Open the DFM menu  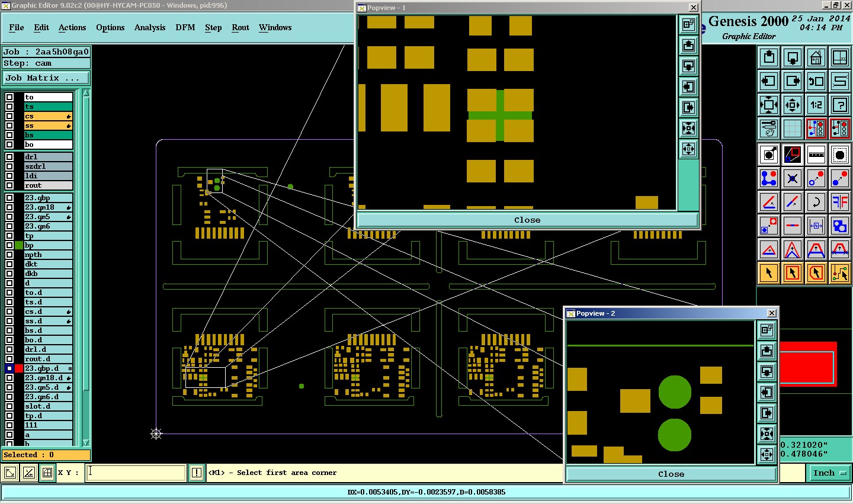tap(185, 27)
